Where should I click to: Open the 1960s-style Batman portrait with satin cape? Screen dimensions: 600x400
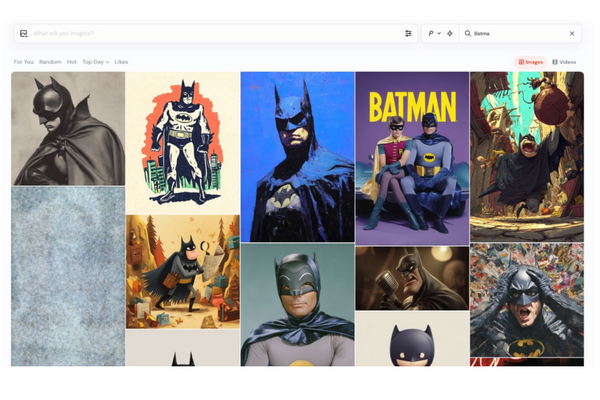click(x=297, y=305)
